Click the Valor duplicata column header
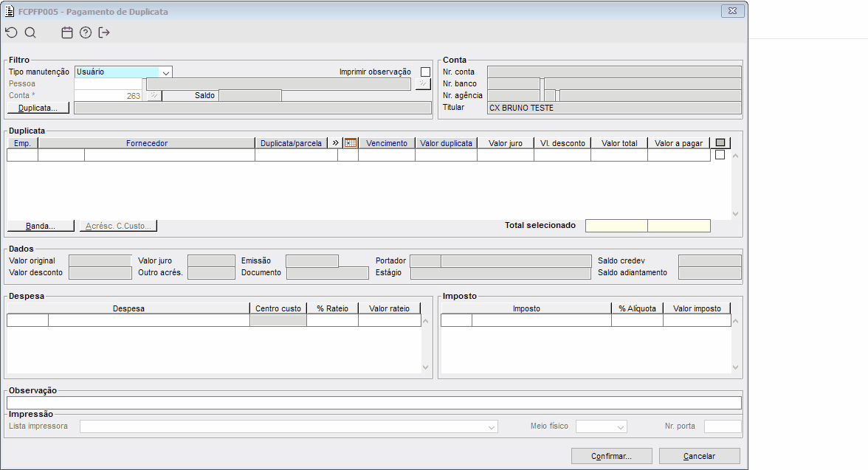868x470 pixels. [446, 143]
